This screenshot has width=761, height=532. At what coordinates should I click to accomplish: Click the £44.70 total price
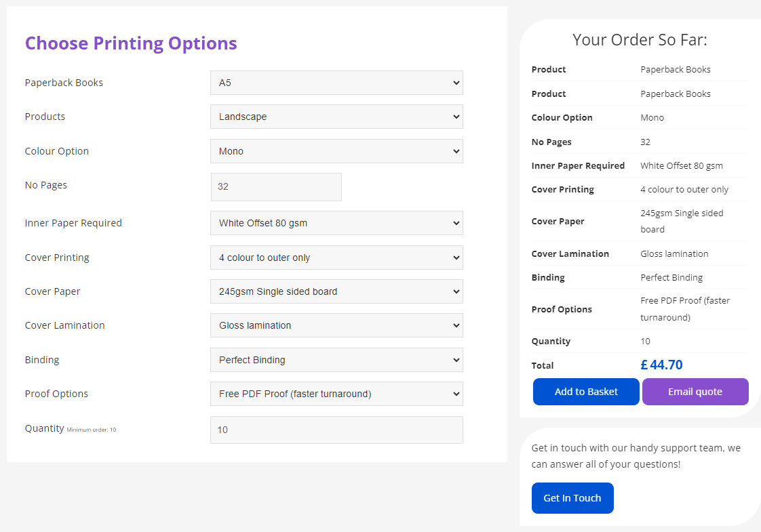click(x=661, y=365)
